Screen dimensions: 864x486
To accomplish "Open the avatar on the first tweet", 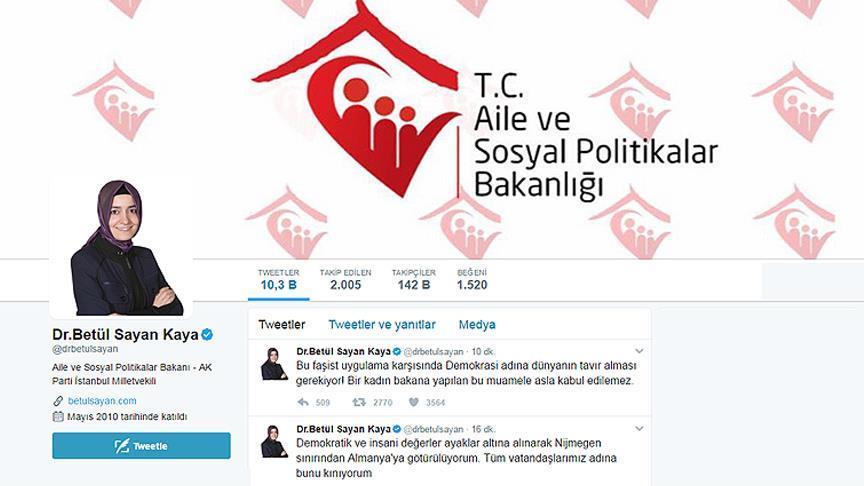I will pyautogui.click(x=274, y=364).
